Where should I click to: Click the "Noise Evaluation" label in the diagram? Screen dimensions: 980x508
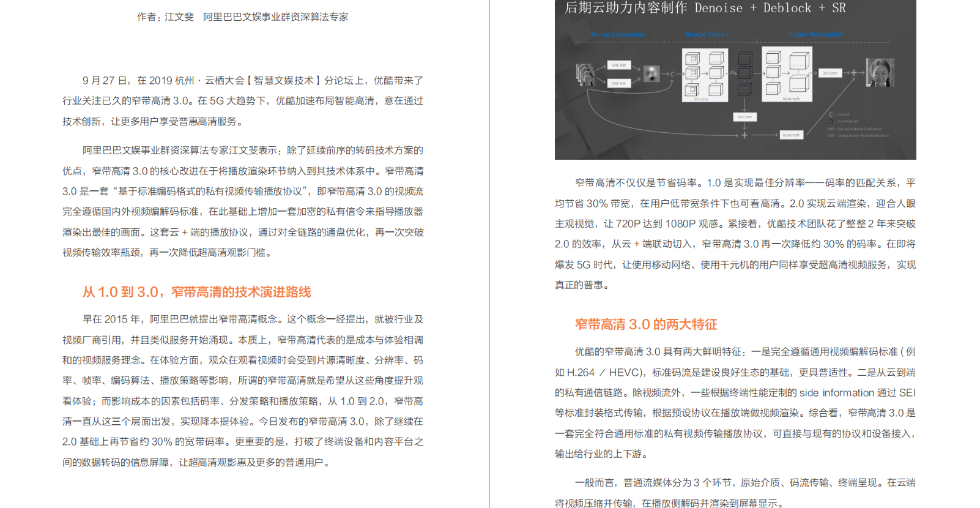(618, 34)
